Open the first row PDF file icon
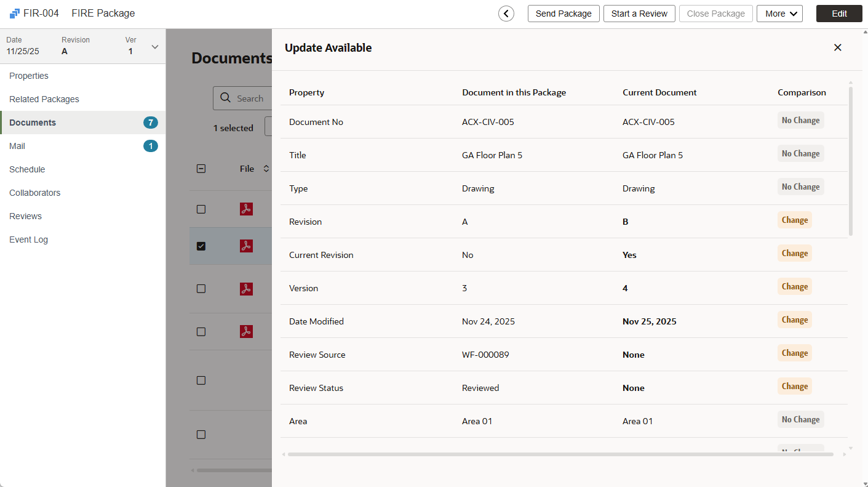 tap(246, 209)
